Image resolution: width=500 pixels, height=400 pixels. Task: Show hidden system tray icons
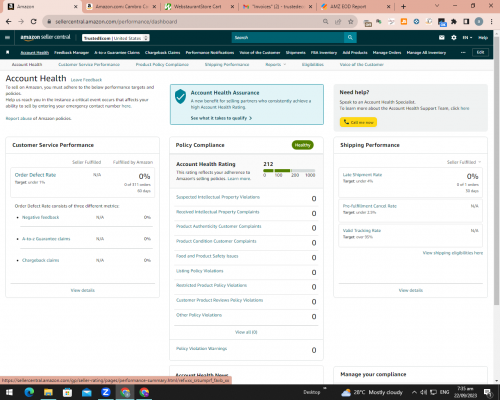point(414,392)
